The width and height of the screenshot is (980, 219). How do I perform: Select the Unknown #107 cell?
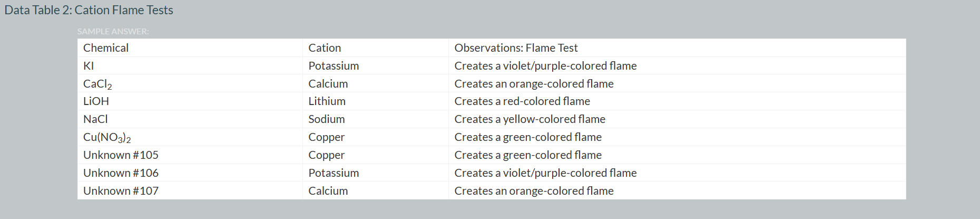[121, 191]
